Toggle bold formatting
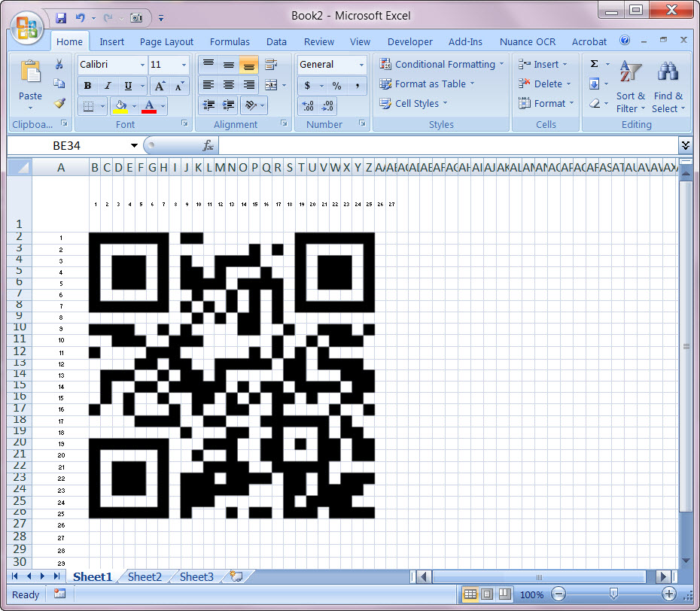This screenshot has height=611, width=700. [87, 85]
